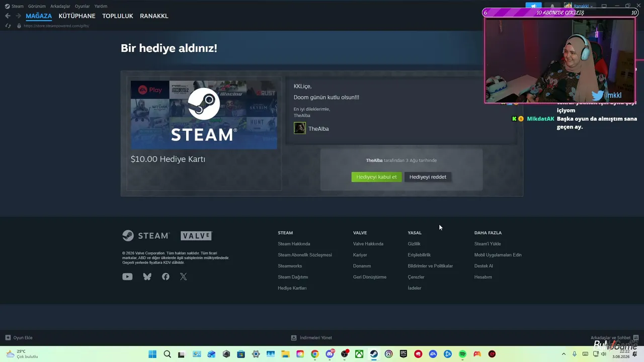Open the Geri Dönüştürme link

tap(370, 277)
